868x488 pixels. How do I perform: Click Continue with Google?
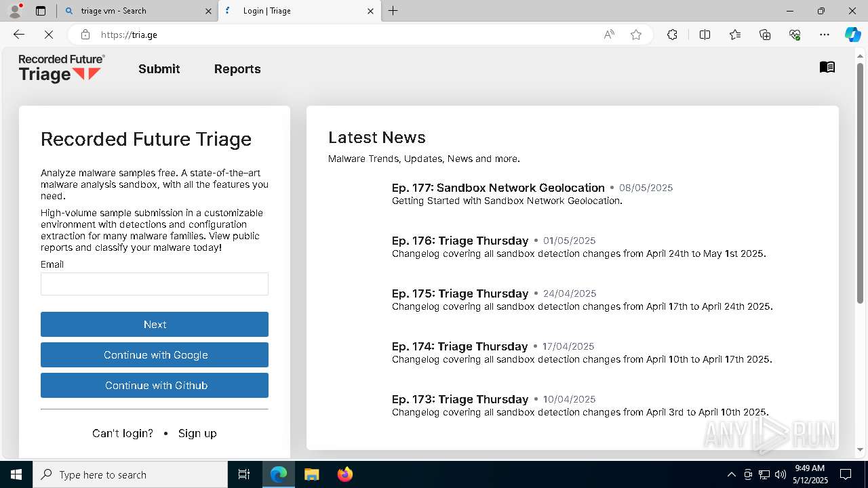[155, 354]
